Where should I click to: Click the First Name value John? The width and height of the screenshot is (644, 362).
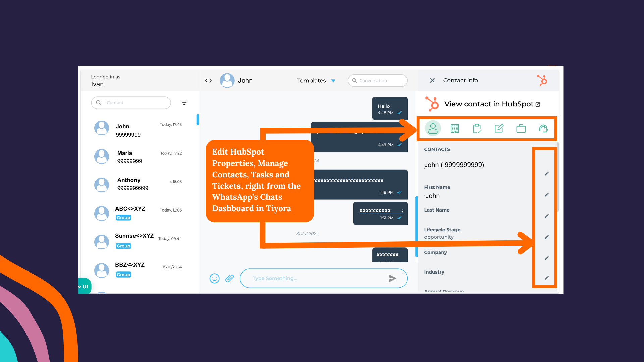point(432,196)
